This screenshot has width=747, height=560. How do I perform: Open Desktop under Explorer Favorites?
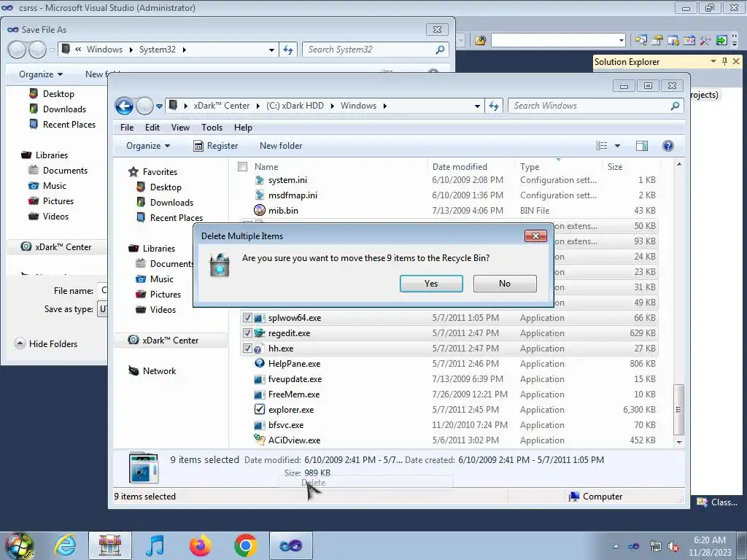(166, 187)
